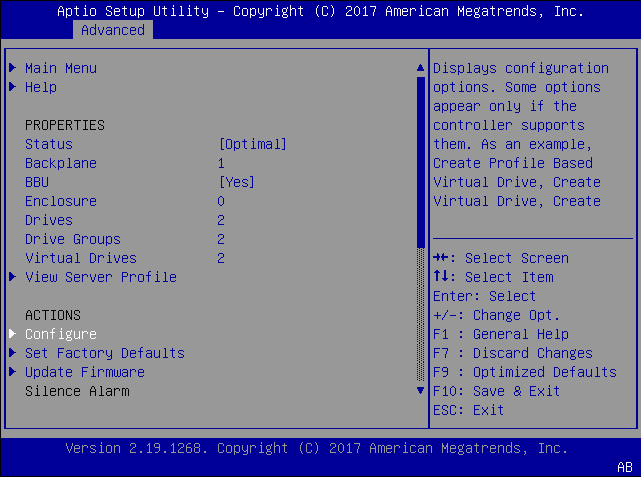Click the arrow beside Update Firmware
Image resolution: width=641 pixels, height=477 pixels.
(13, 372)
